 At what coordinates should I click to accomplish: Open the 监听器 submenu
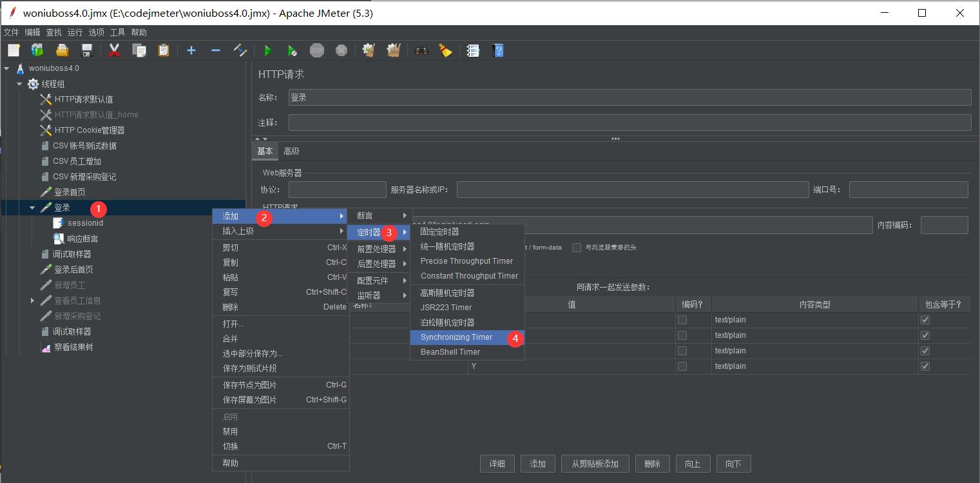click(379, 295)
